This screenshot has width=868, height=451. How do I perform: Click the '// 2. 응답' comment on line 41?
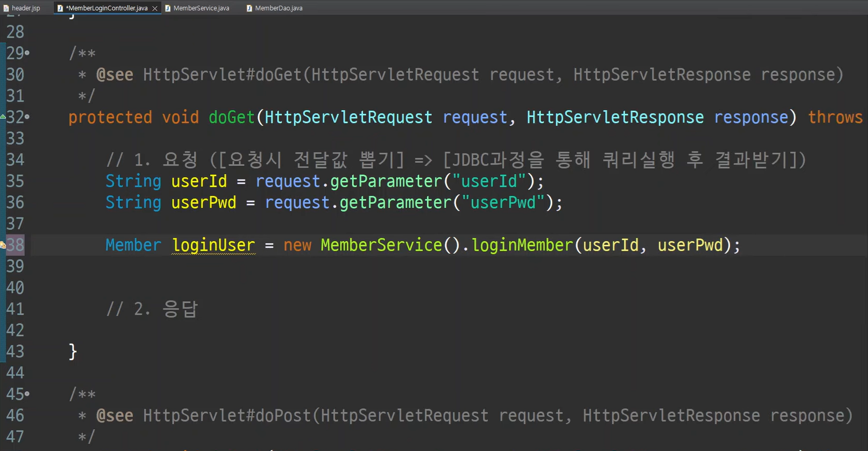[x=152, y=309]
